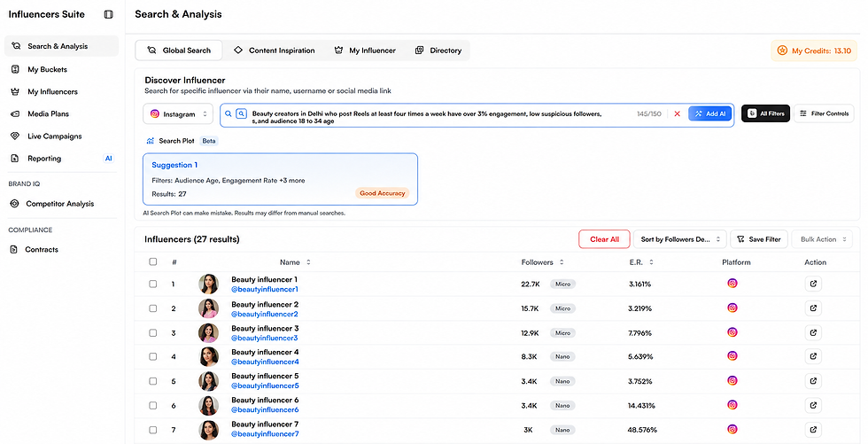Click the Instagram icon for Beauty influencer 1
Screen dimensions: 868x444
coord(732,284)
